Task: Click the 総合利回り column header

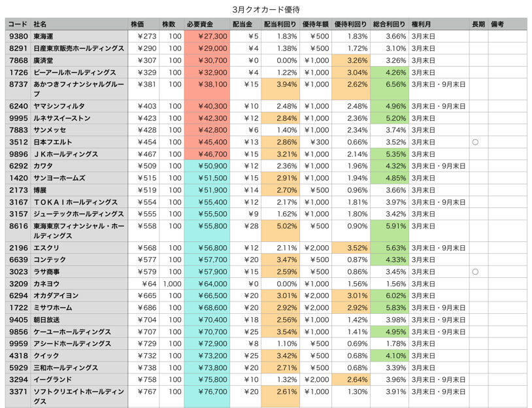Action: point(389,24)
